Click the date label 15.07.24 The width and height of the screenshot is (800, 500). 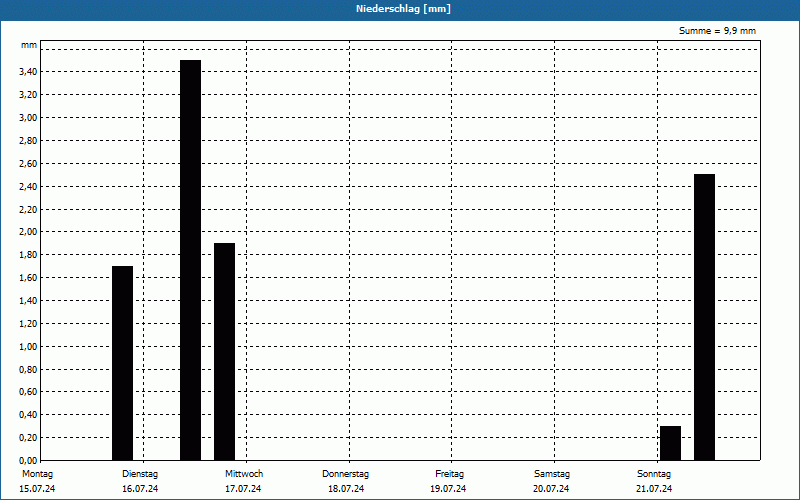tap(37, 489)
